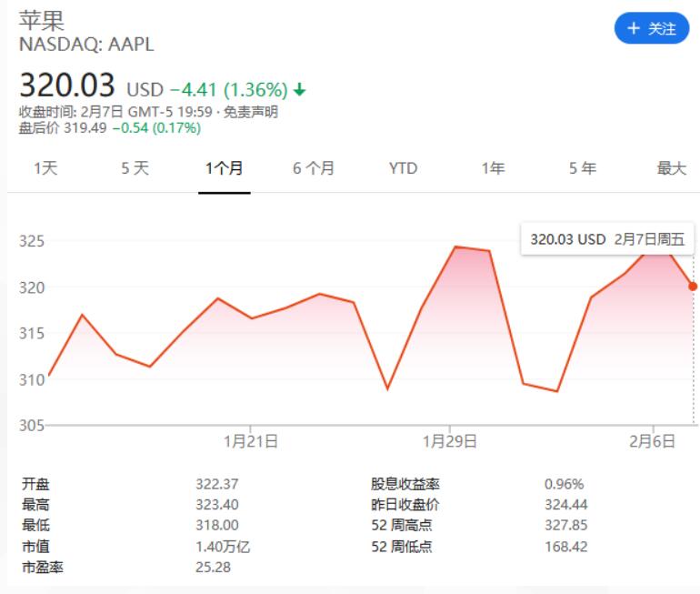Click the 股息收益率 label
This screenshot has width=700, height=594.
405,484
